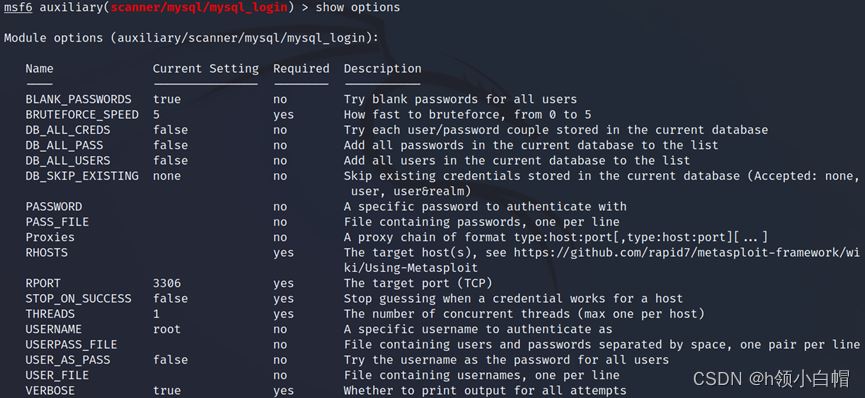Select the RHOSTS option name
865x398 pixels.
tap(46, 253)
